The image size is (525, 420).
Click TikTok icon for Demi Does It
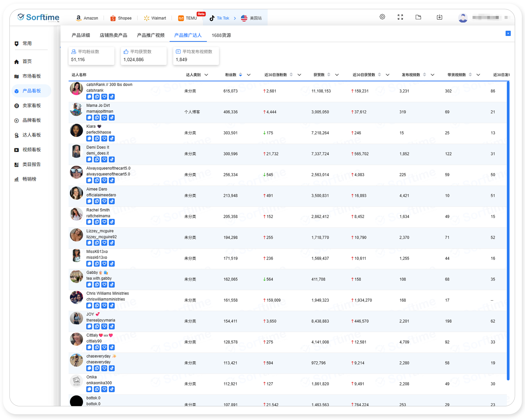pyautogui.click(x=112, y=160)
